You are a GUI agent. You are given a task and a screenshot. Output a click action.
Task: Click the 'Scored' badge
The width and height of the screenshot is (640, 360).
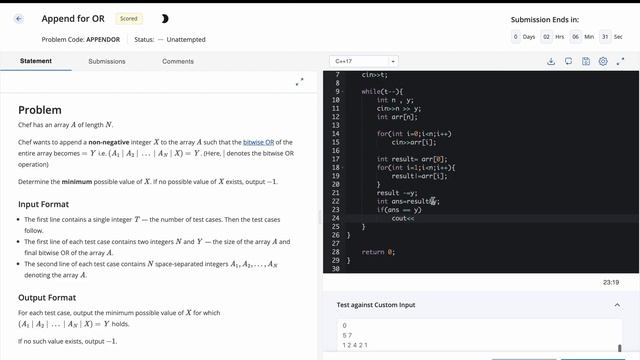pos(129,19)
